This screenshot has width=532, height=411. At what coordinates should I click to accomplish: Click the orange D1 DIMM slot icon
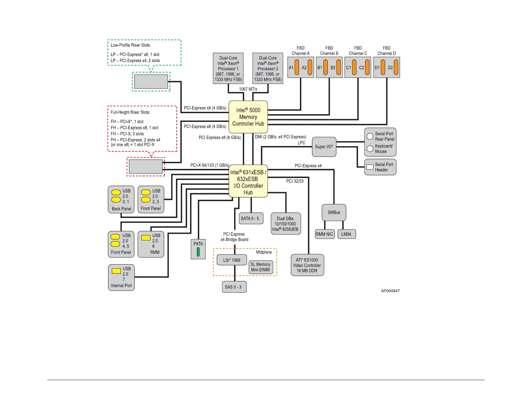click(383, 67)
